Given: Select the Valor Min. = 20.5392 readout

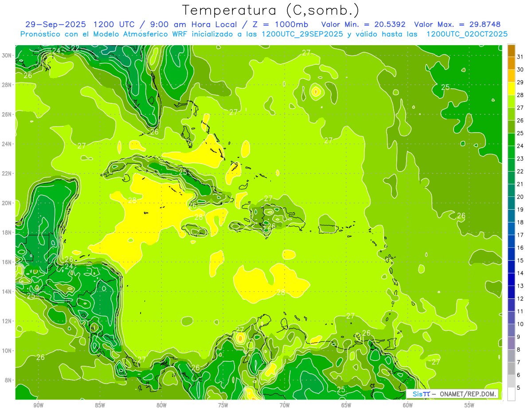Looking at the screenshot, I should pyautogui.click(x=363, y=24).
